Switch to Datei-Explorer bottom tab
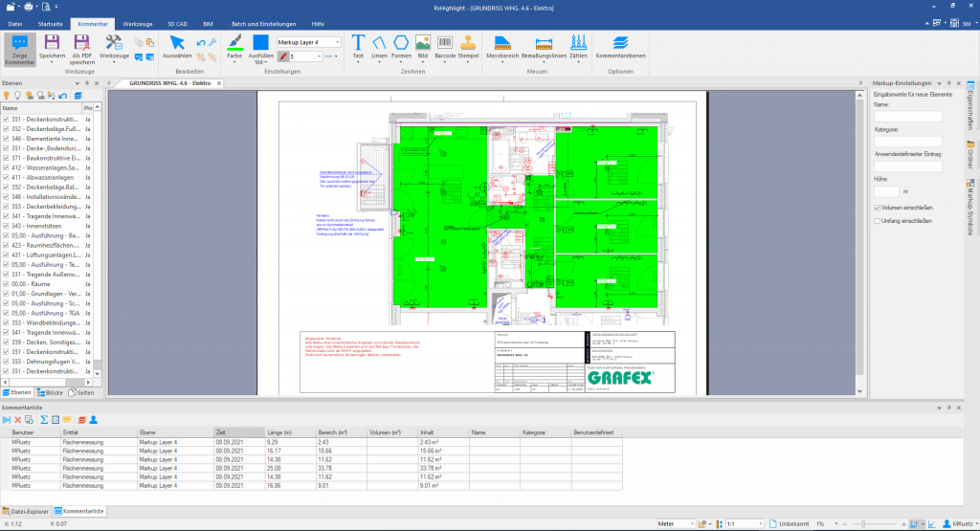 coord(26,512)
